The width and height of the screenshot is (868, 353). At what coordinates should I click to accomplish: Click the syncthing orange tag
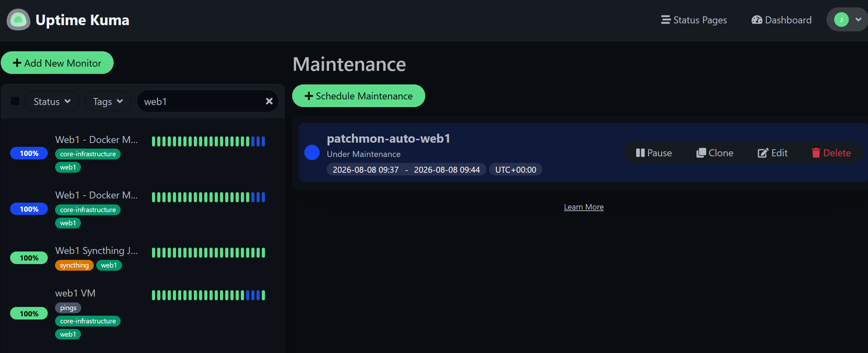point(74,266)
